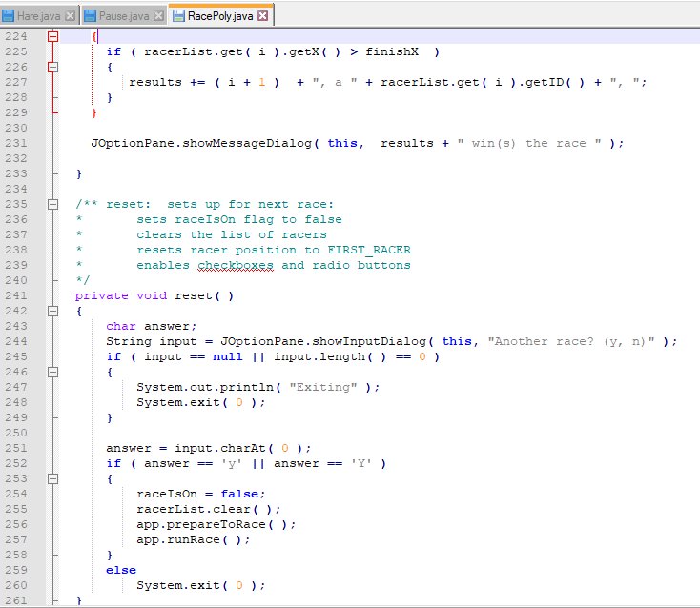Click the save icon on Pause.java tab
Screen dimensions: 700x608
[x=90, y=16]
